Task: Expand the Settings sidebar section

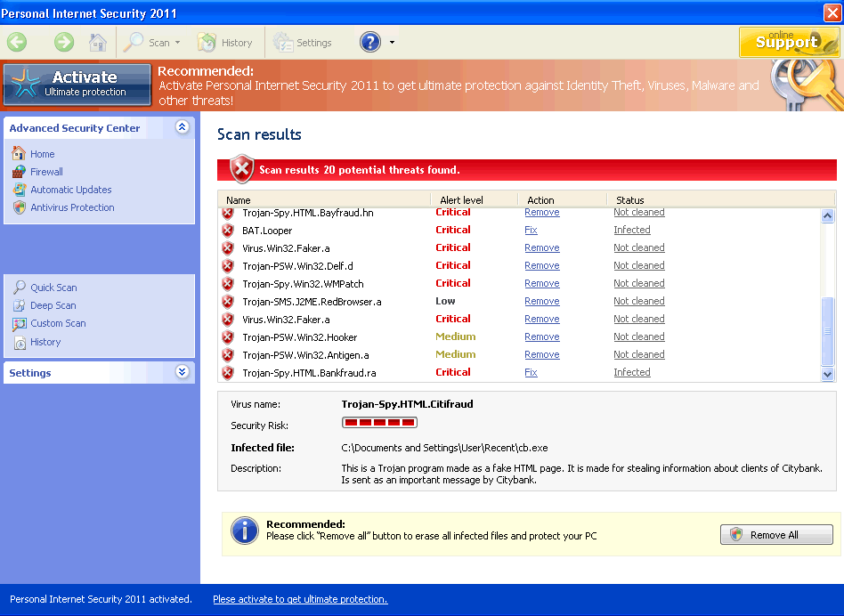Action: (183, 373)
